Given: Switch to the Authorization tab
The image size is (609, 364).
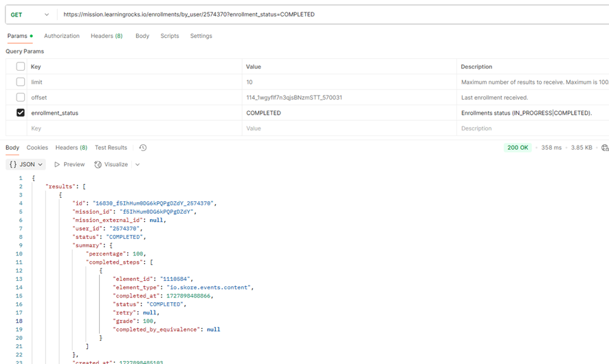Looking at the screenshot, I should click(x=62, y=36).
